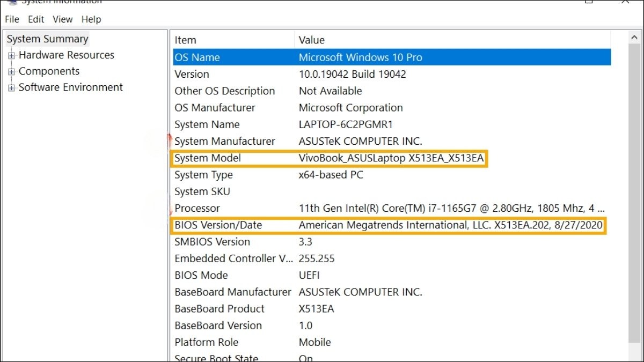Select the Platform Role row
644x362 pixels.
pos(392,342)
